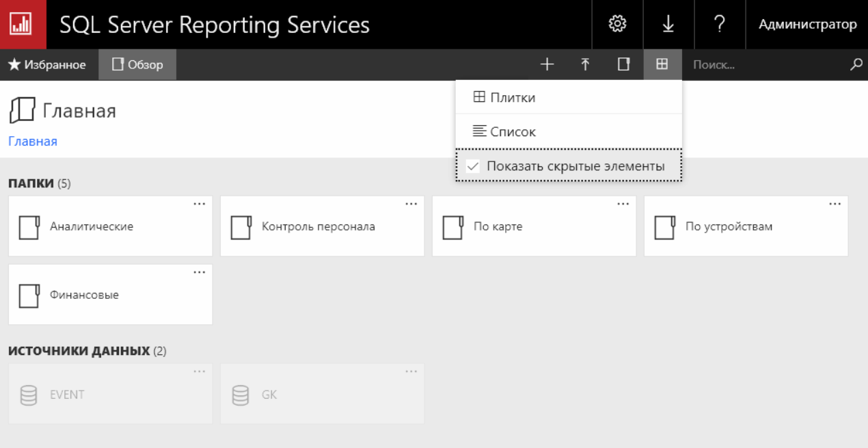Open the Администратор user menu
Viewport: 868px width, 448px height.
point(807,25)
